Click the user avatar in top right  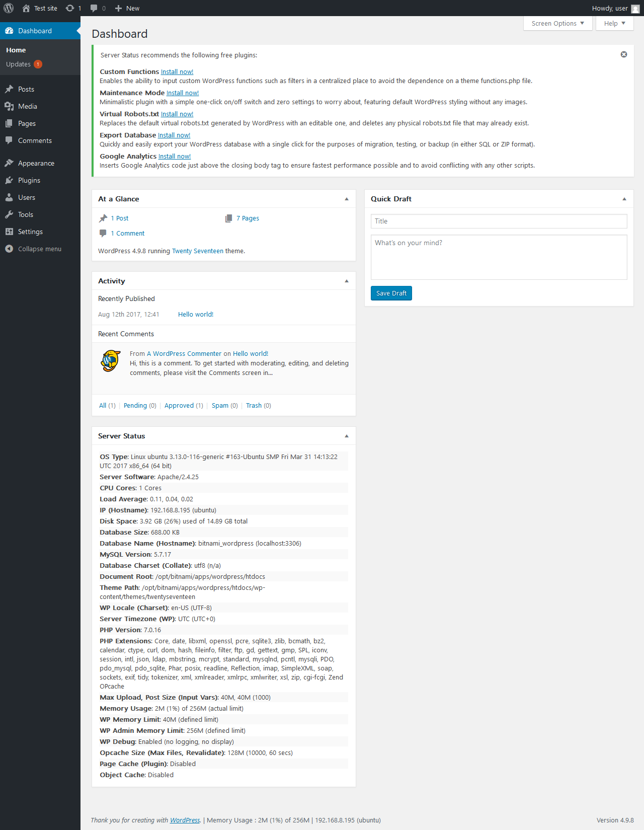pyautogui.click(x=635, y=9)
